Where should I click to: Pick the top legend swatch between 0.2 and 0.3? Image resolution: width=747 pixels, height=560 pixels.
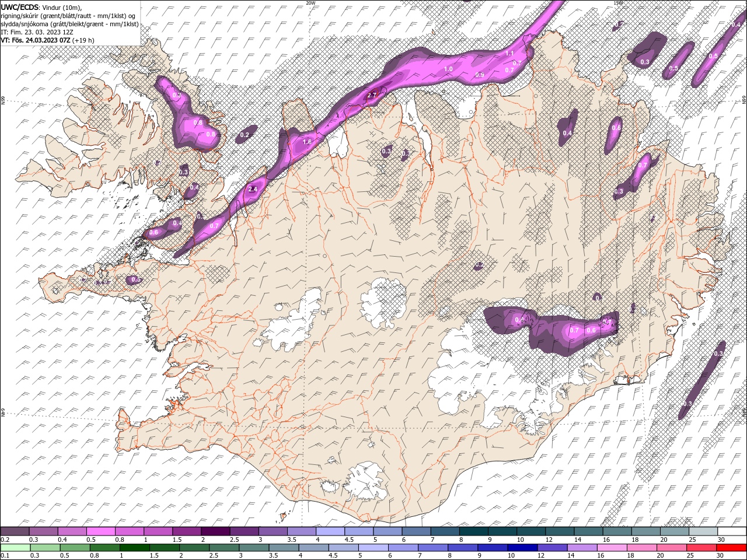click(x=15, y=531)
